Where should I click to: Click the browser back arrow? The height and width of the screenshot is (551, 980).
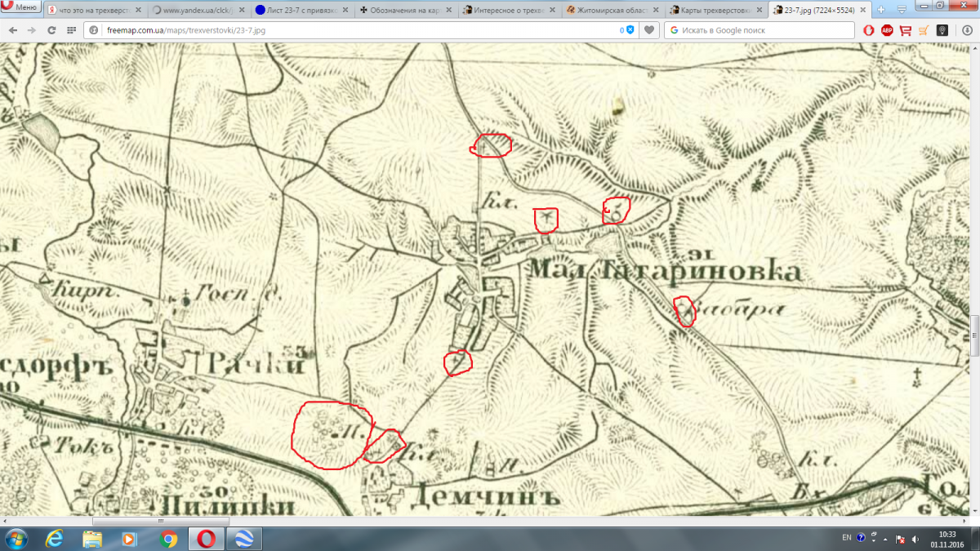12,30
